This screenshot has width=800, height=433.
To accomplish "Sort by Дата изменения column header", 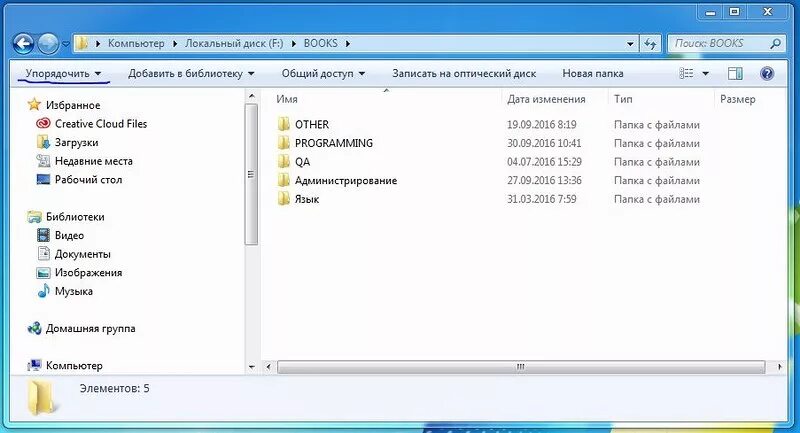I will pos(546,99).
